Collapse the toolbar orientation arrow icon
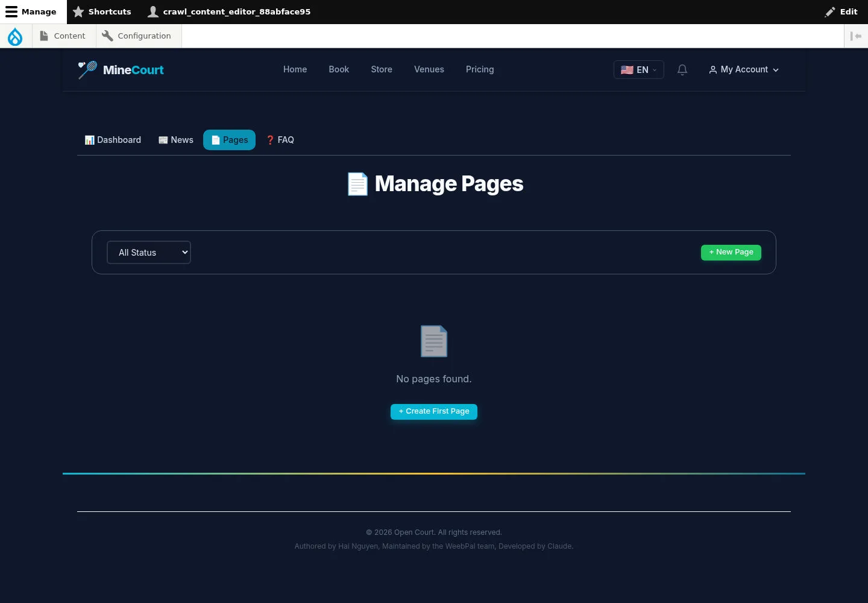 click(x=856, y=36)
